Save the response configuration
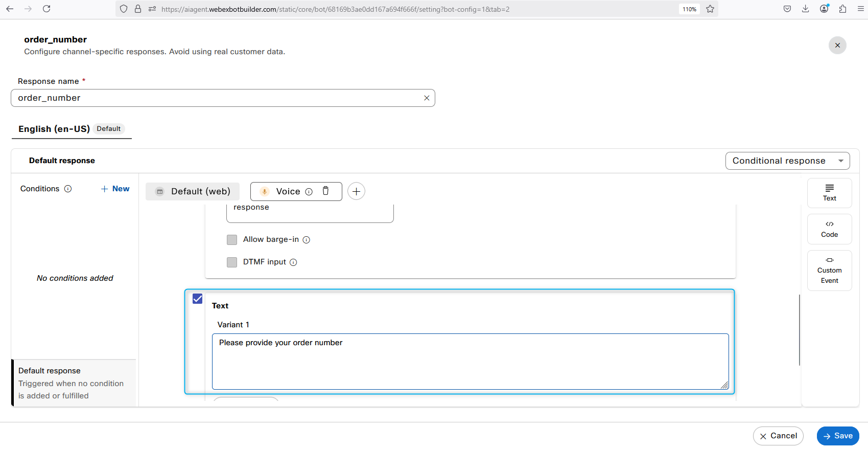 [837, 436]
